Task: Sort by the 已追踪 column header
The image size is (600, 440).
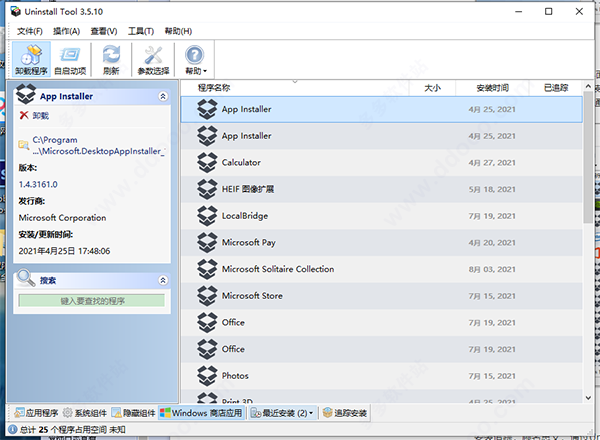Action: click(x=556, y=88)
